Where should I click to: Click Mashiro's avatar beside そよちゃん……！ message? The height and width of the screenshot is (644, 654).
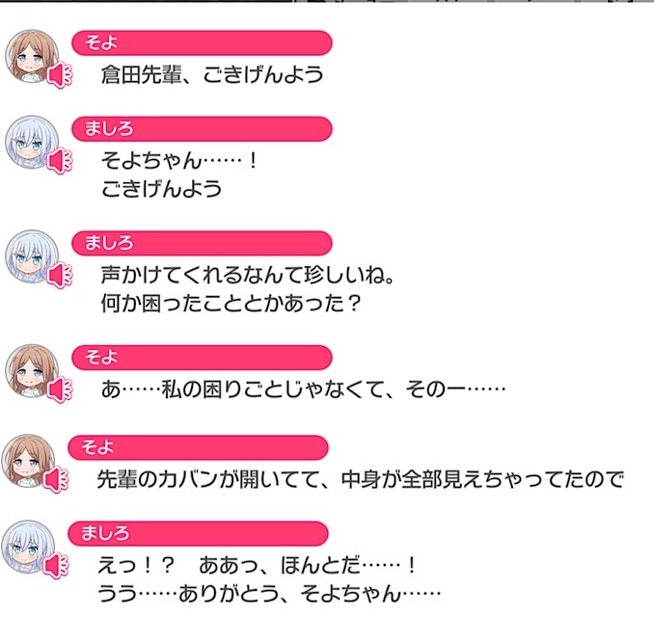(31, 142)
